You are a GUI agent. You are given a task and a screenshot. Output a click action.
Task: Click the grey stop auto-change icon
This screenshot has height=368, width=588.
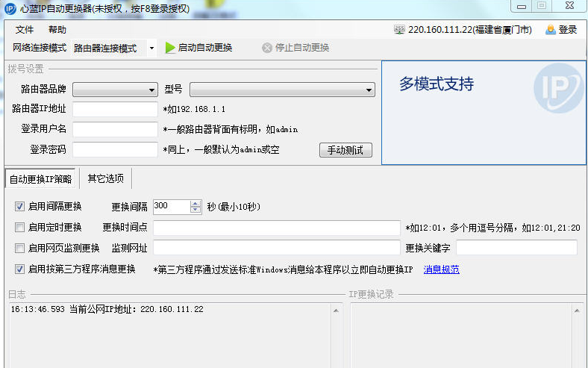click(267, 48)
